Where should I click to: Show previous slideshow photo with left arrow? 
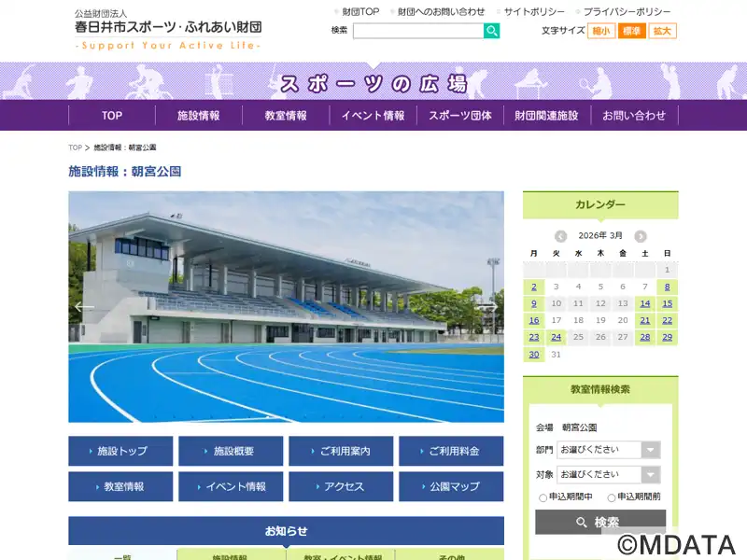pyautogui.click(x=85, y=307)
